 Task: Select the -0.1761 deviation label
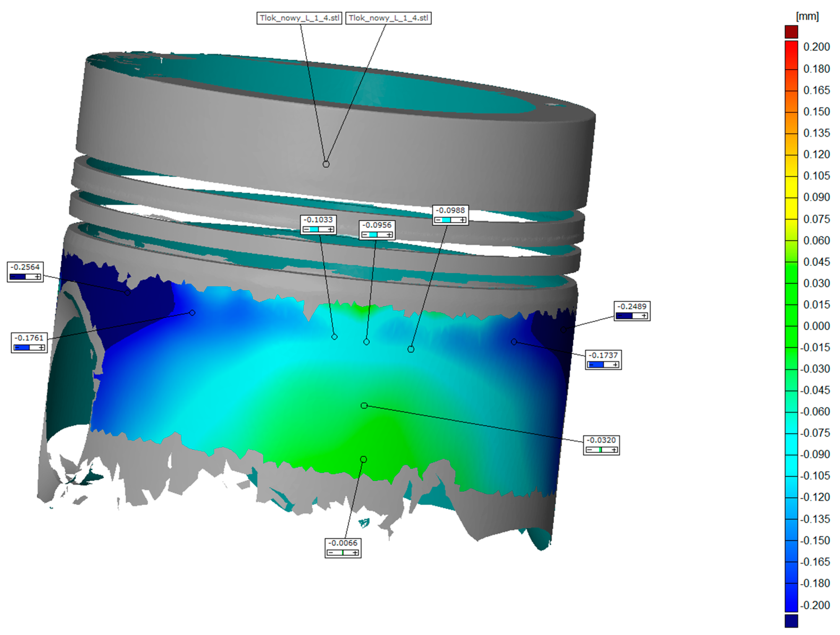pyautogui.click(x=29, y=338)
